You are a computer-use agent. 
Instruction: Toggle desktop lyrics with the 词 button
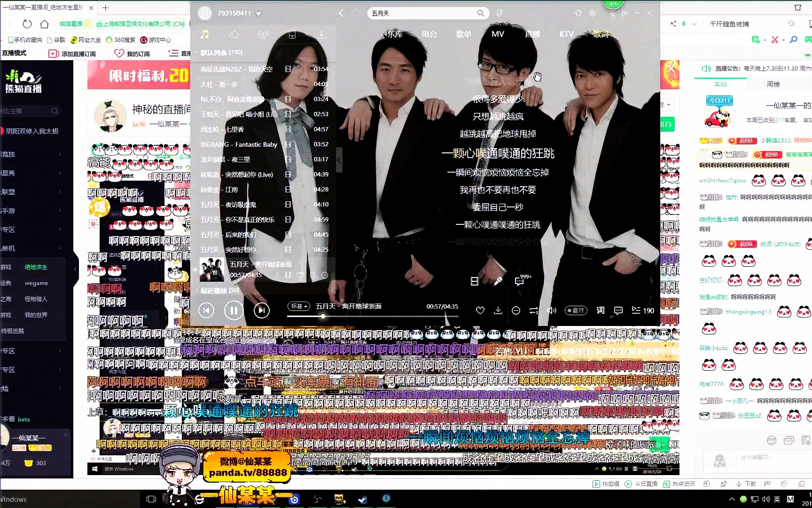(x=601, y=310)
